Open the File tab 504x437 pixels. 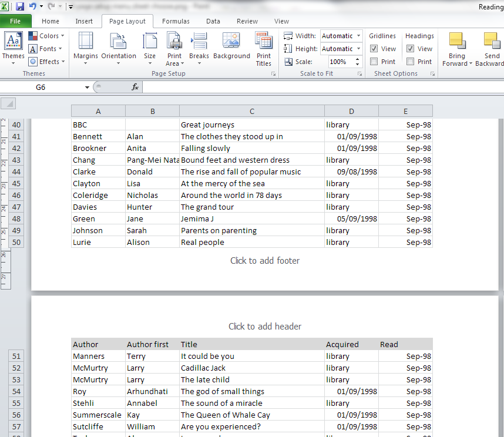coord(15,21)
